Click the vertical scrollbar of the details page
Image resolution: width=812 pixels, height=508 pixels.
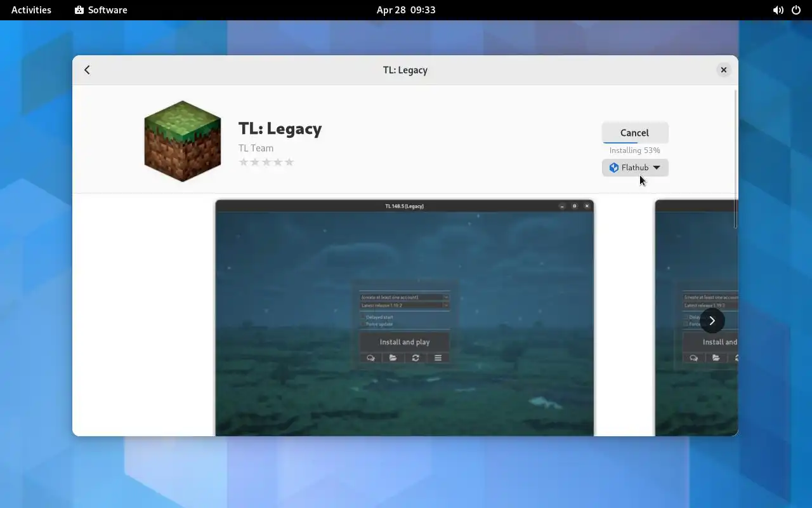click(735, 159)
